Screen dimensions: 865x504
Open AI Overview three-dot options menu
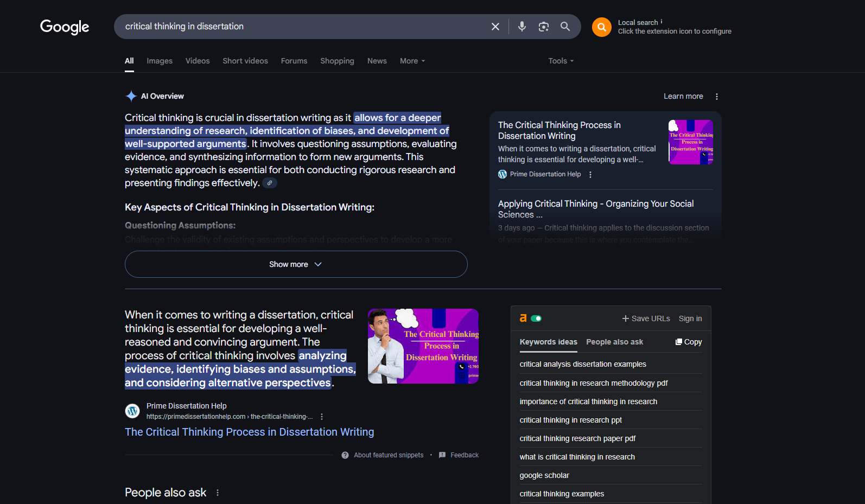[x=717, y=97]
